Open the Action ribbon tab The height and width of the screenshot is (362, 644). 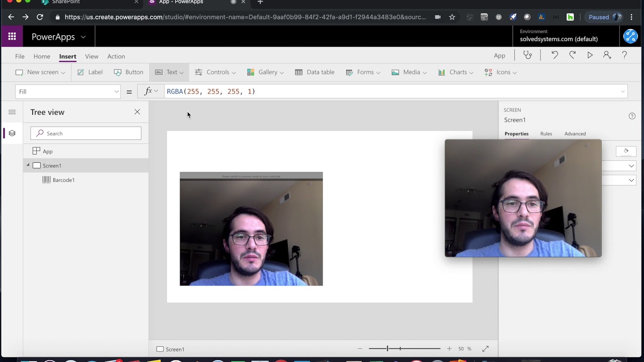pos(116,56)
